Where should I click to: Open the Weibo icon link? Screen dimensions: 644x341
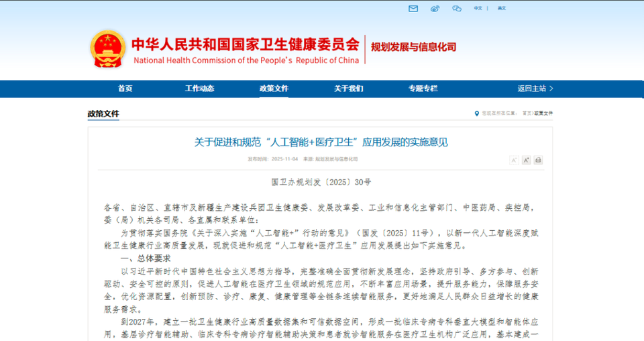[435, 8]
